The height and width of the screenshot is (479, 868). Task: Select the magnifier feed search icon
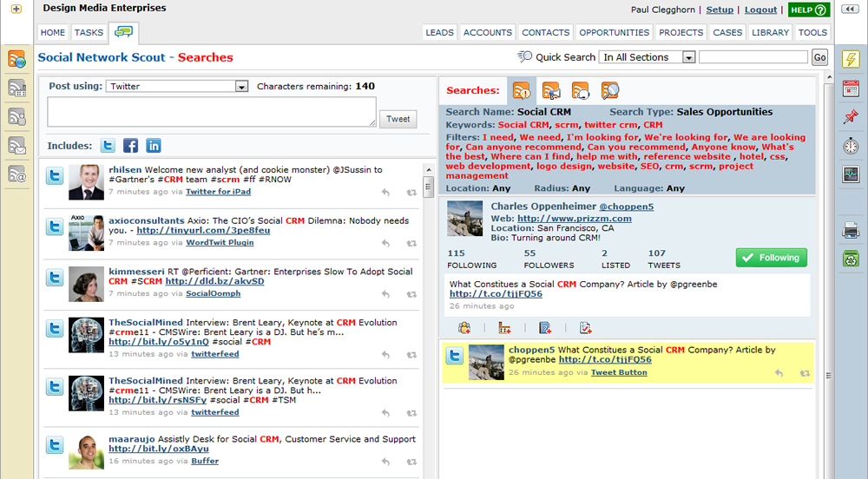(609, 91)
